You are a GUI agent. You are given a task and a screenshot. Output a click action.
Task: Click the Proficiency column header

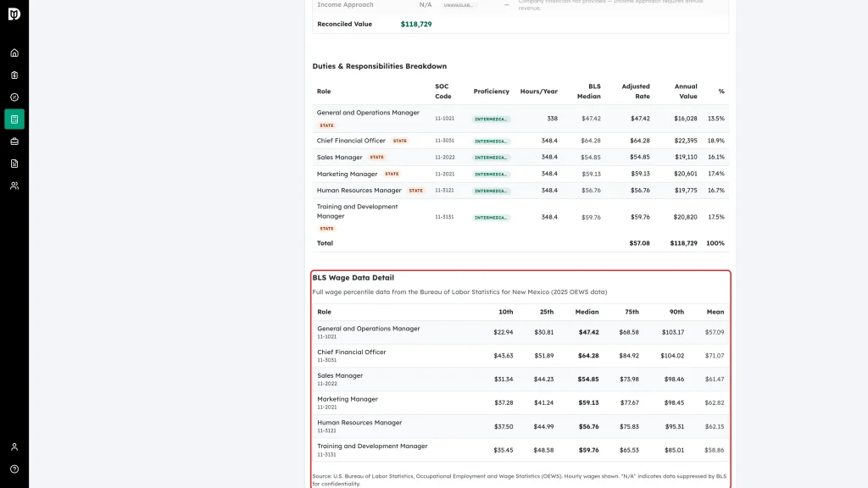pos(491,91)
